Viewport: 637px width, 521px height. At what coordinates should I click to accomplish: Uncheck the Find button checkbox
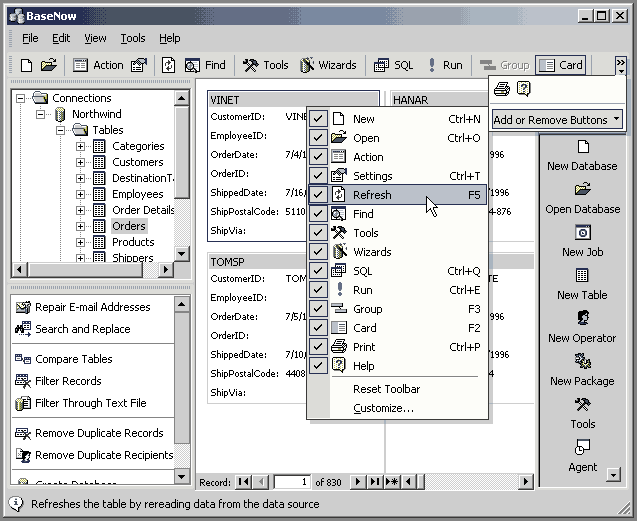coord(318,214)
